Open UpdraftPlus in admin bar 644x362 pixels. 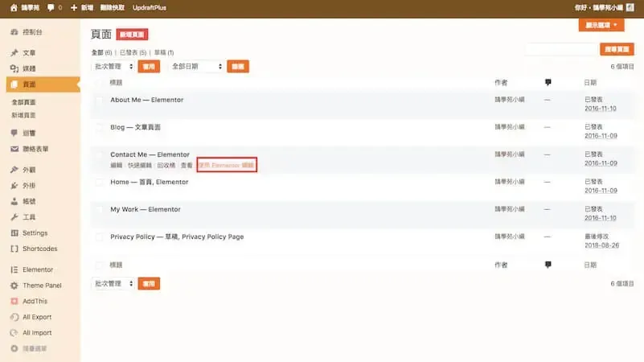tap(150, 7)
